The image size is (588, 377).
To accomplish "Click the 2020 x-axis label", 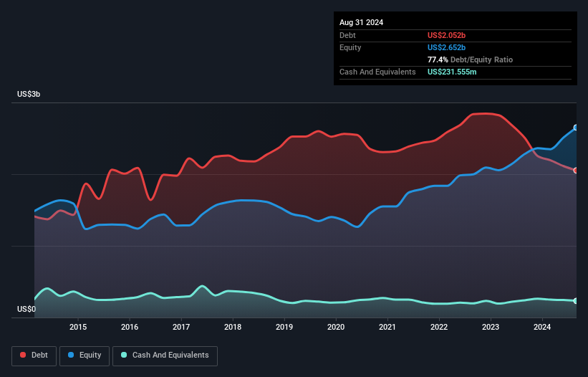I will pyautogui.click(x=336, y=328).
